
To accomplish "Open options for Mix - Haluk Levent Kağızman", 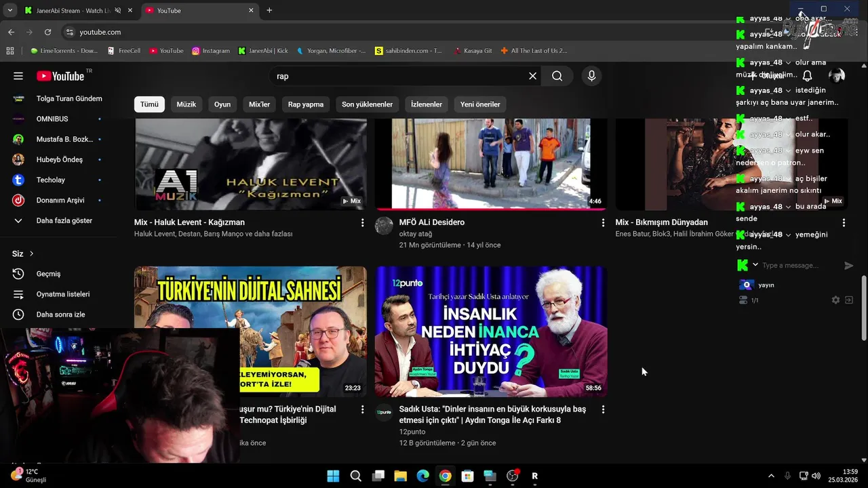I will (362, 222).
